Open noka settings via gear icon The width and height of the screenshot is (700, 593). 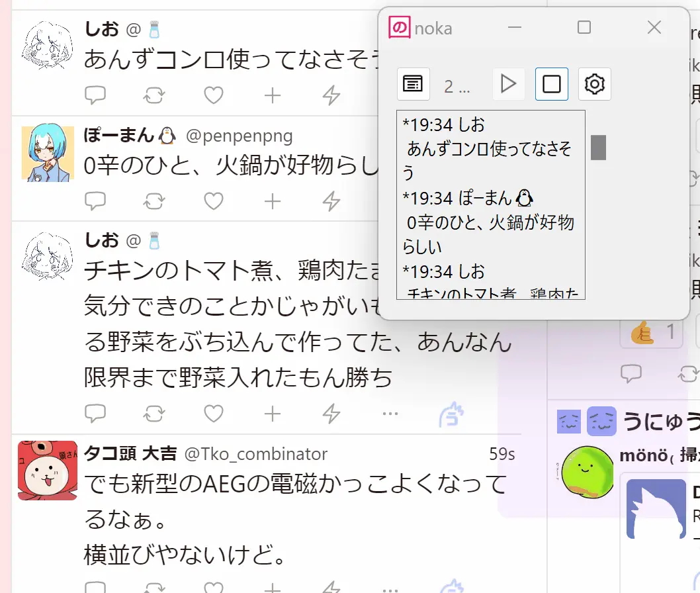pos(594,84)
